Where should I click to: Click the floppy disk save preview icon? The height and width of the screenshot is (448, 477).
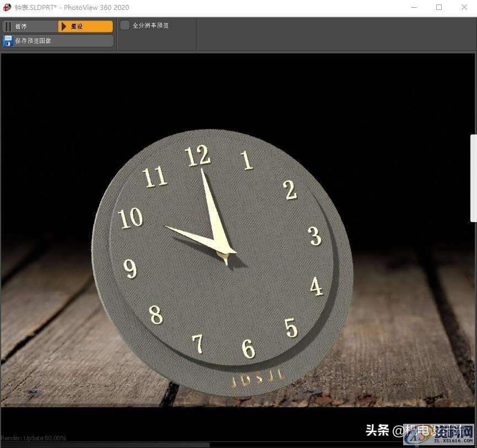point(8,41)
